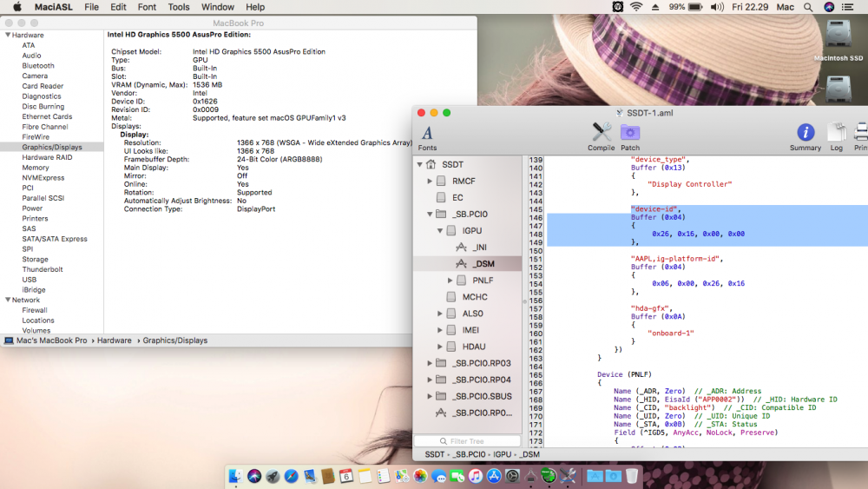Viewport: 868px width, 489px height.
Task: Select the EC device in the tree
Action: 457,198
